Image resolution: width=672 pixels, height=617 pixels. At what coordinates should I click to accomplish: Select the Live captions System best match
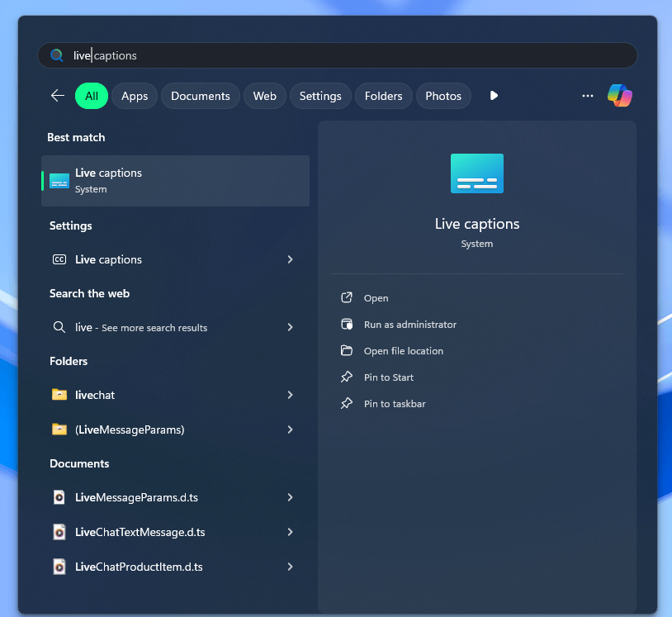175,181
